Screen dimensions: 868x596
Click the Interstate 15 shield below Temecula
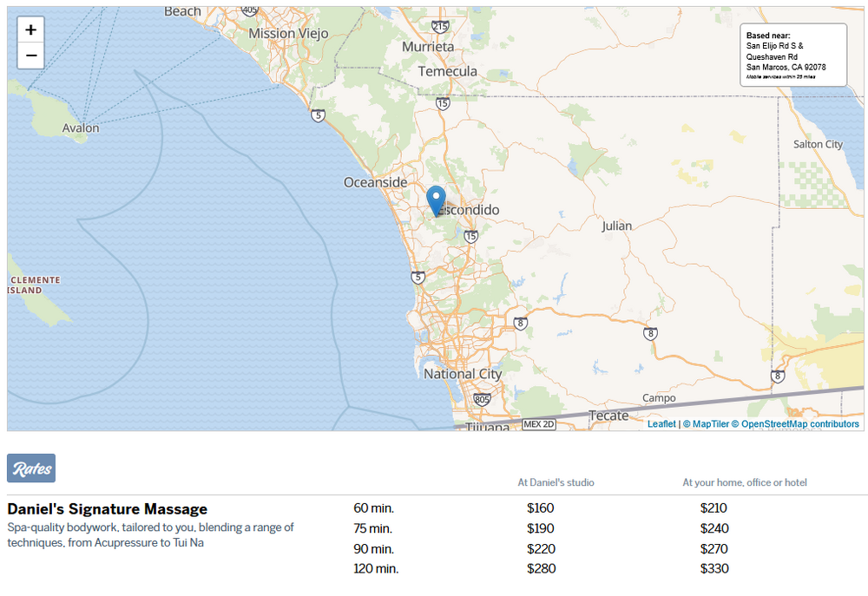tap(443, 103)
